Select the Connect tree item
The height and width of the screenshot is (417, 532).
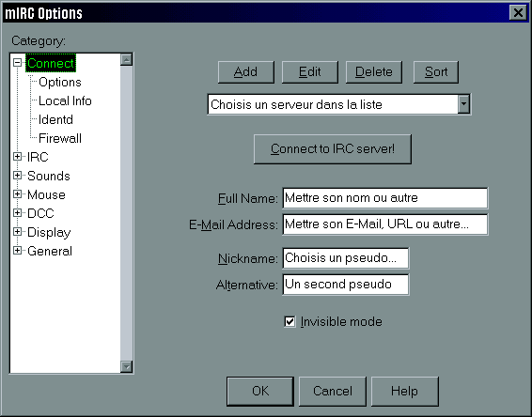click(51, 63)
